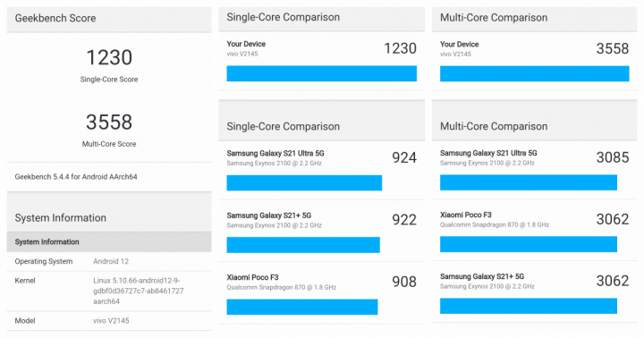This screenshot has height=338, width=644.
Task: Click the Your Device single-core blue bar
Action: 322,73
